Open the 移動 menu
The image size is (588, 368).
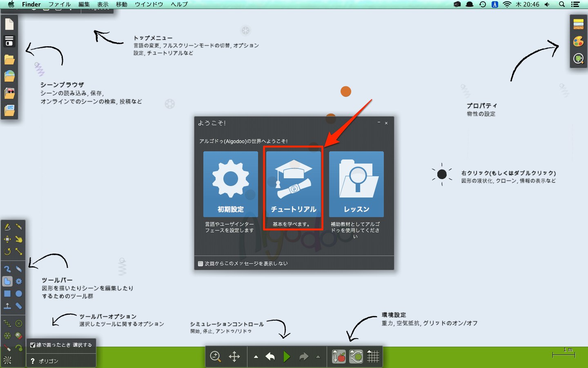pyautogui.click(x=122, y=4)
